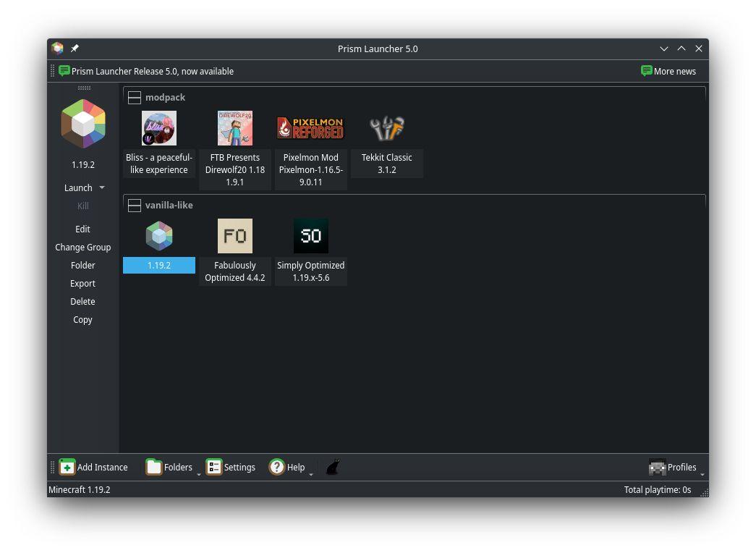Click the Minecraft 1.19.2 status bar text

click(80, 489)
